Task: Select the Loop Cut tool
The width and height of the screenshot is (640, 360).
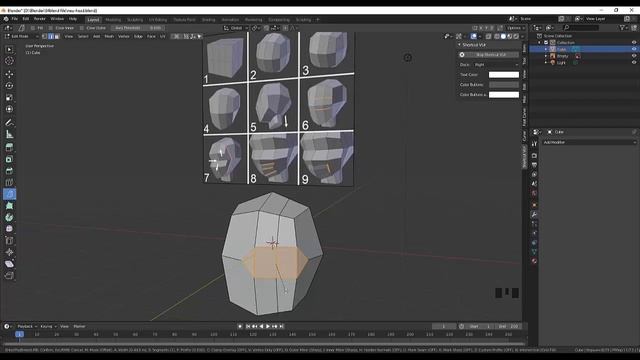Action: 9,182
